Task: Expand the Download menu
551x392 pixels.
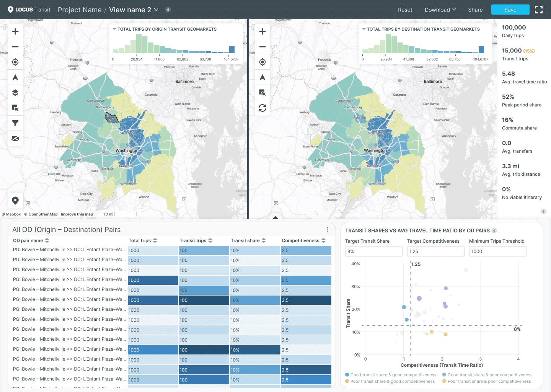Action: tap(440, 10)
